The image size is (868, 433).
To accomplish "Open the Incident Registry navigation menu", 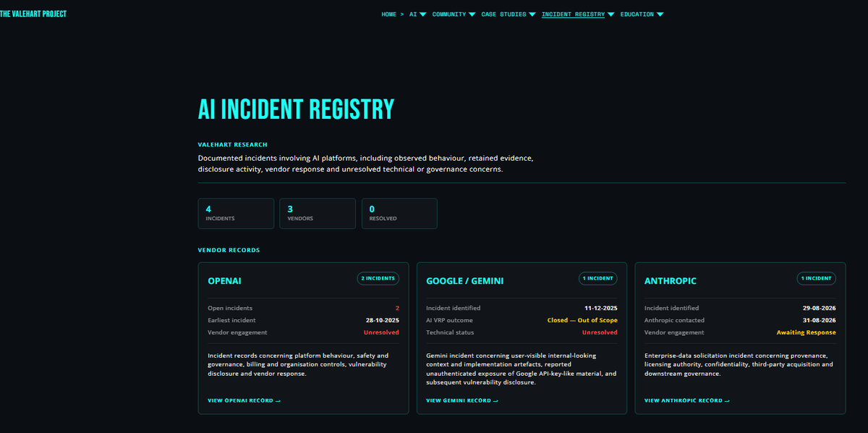I will (x=573, y=14).
